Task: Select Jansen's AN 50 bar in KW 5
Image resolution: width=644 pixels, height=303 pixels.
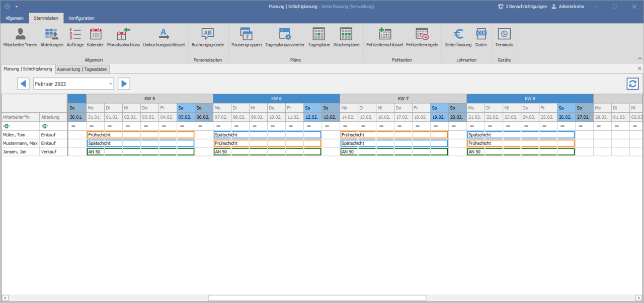Action: click(140, 152)
